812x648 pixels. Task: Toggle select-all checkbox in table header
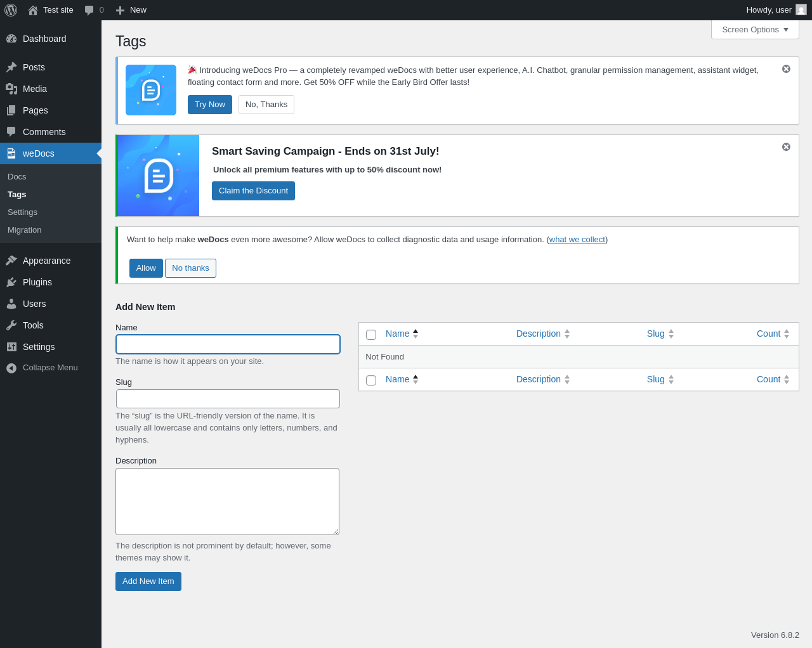click(371, 335)
